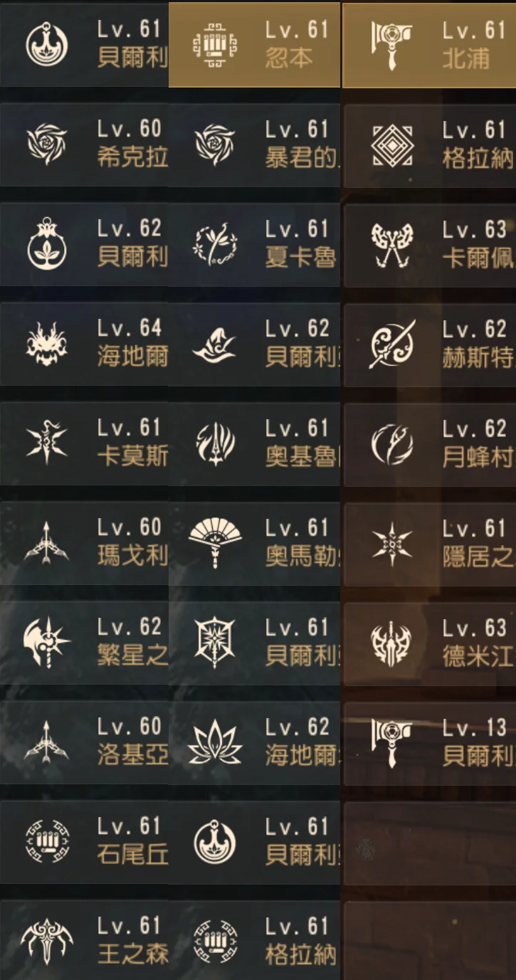Click the fist emblem icon for 石尾丘
Image resolution: width=516 pixels, height=980 pixels.
[47, 843]
